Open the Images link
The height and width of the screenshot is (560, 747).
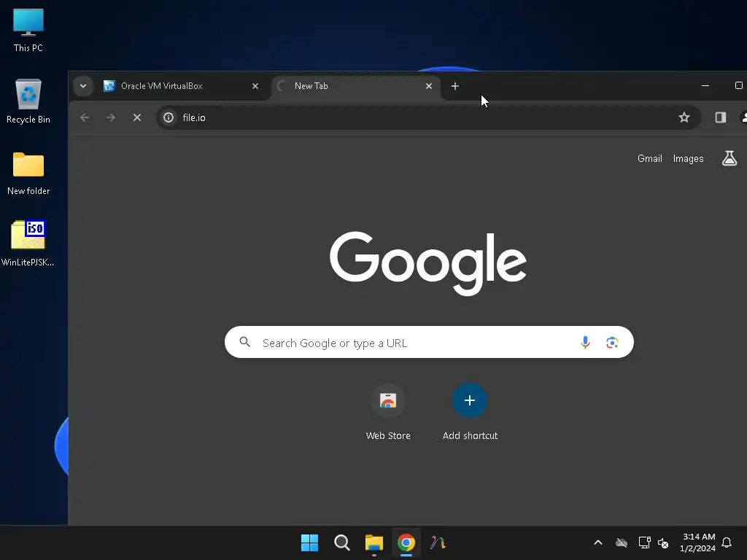688,158
